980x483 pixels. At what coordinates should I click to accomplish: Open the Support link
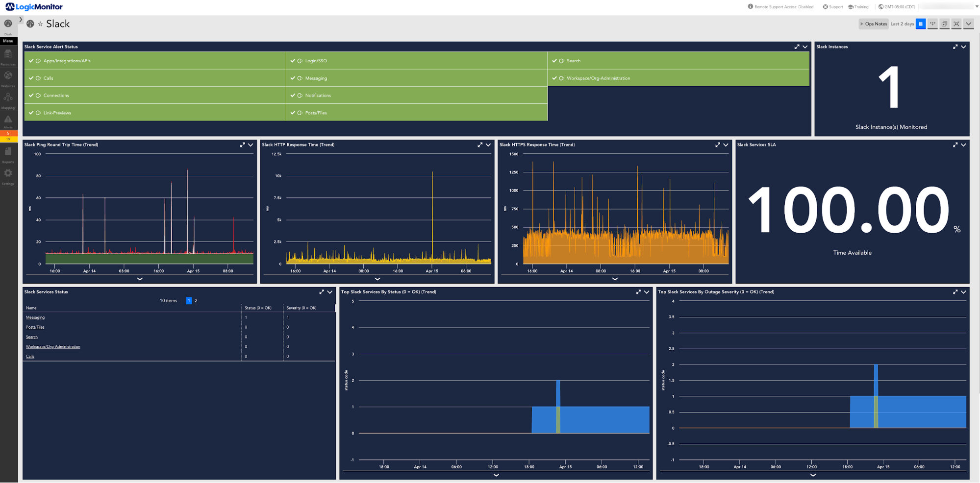(x=833, y=7)
